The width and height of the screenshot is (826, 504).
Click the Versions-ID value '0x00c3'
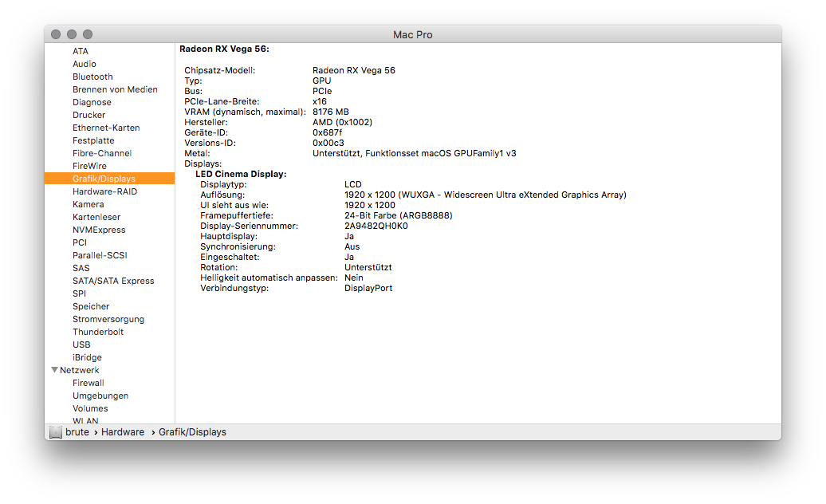point(328,143)
